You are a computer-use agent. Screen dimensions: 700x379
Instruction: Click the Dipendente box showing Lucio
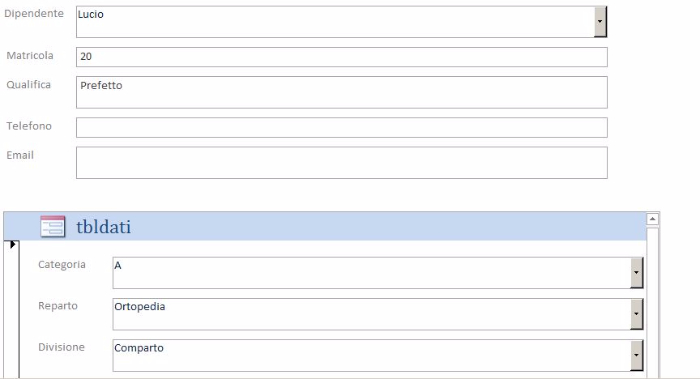(x=335, y=21)
